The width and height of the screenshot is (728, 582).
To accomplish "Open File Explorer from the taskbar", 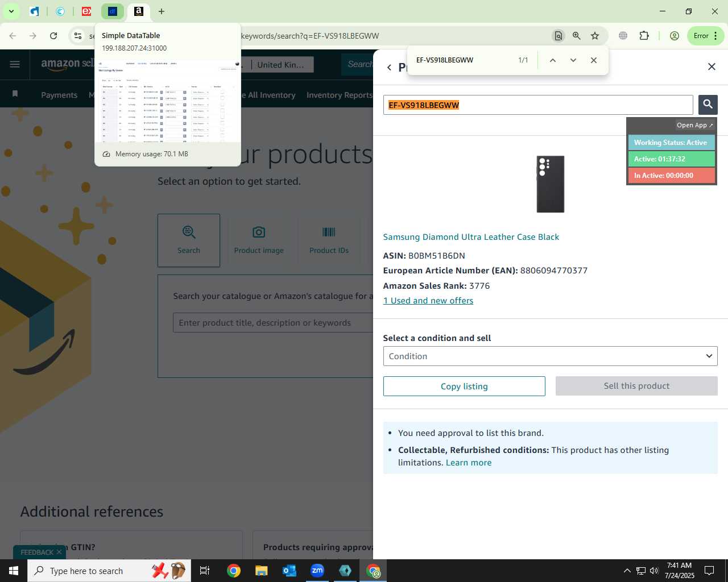I will coord(261,571).
